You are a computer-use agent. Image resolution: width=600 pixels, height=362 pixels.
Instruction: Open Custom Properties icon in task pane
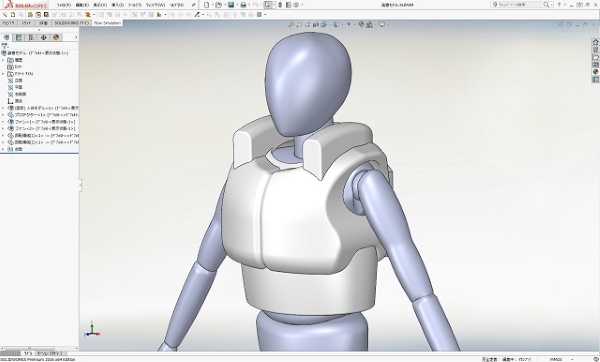pos(595,80)
